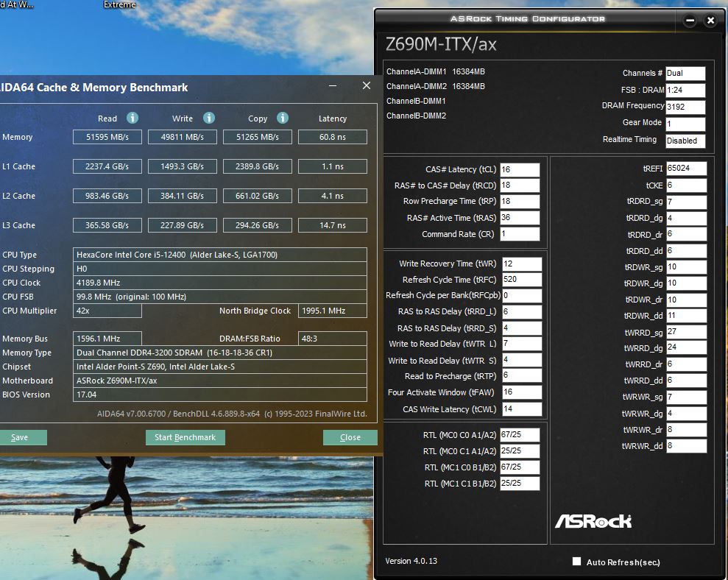728x580 pixels.
Task: Click the tWRRD_sg field showing 27
Action: [686, 332]
